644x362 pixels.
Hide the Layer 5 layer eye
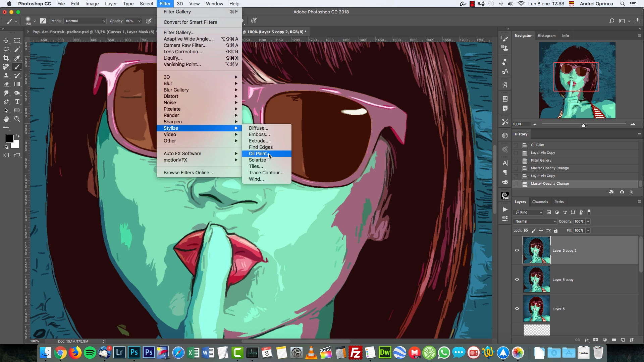(x=517, y=309)
